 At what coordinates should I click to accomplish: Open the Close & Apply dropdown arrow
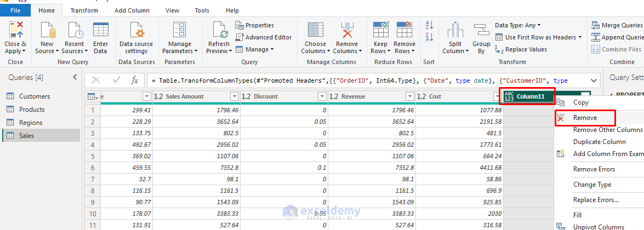coord(24,51)
